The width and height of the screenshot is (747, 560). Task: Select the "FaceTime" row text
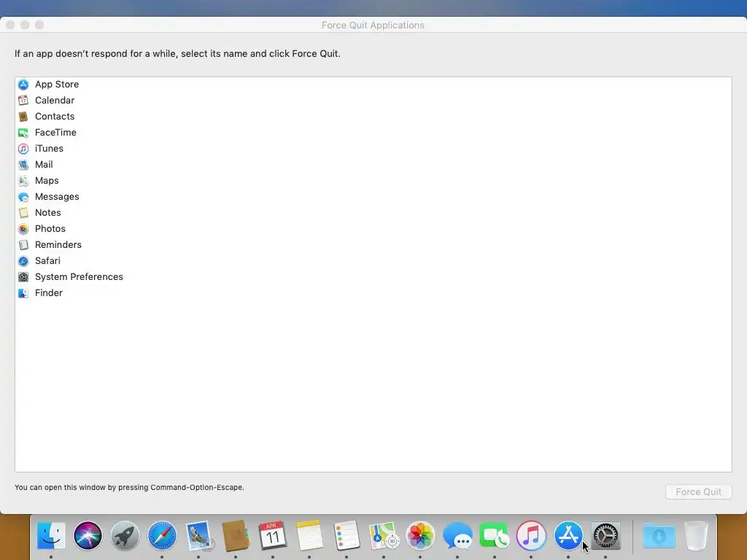(55, 133)
